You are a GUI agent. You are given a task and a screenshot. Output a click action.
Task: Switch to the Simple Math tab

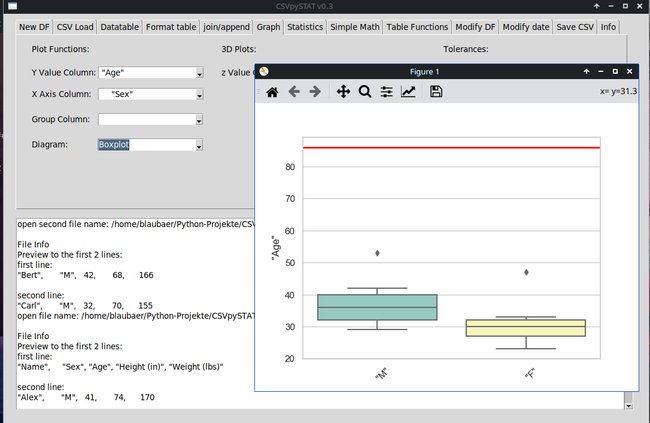point(355,27)
